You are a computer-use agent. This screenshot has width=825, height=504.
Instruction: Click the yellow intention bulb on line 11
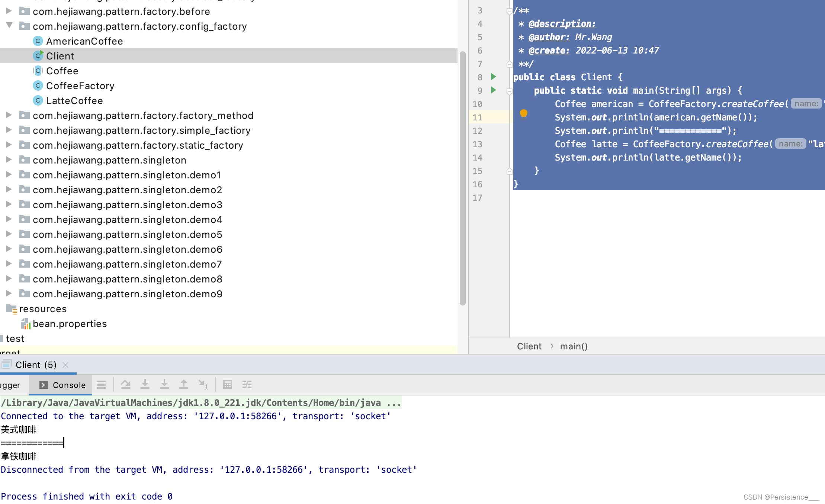point(523,113)
